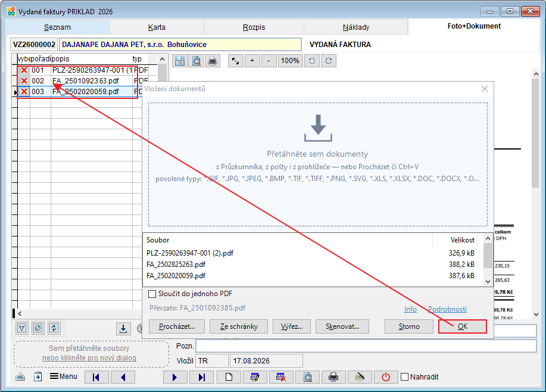
Task: Open print preview icon in preview toolbar
Action: tap(196, 61)
